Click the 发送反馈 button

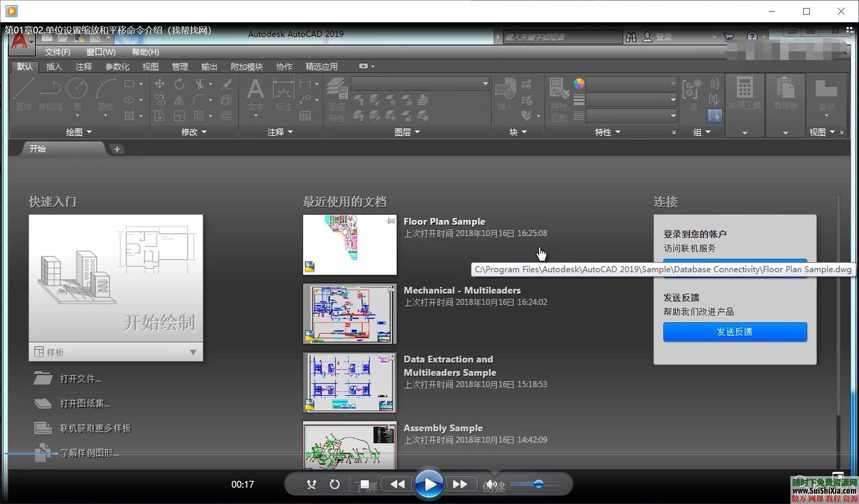click(x=735, y=332)
